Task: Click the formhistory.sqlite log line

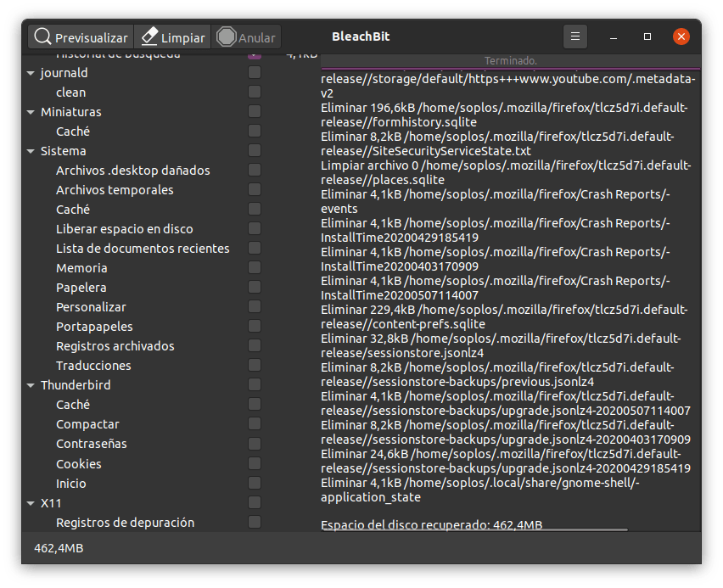Action: (504, 115)
